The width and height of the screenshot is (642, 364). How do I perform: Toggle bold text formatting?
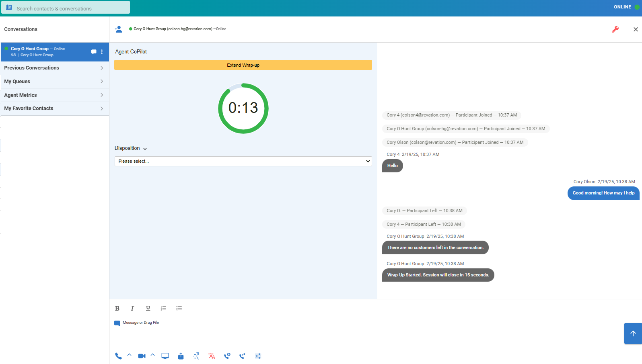pos(117,308)
